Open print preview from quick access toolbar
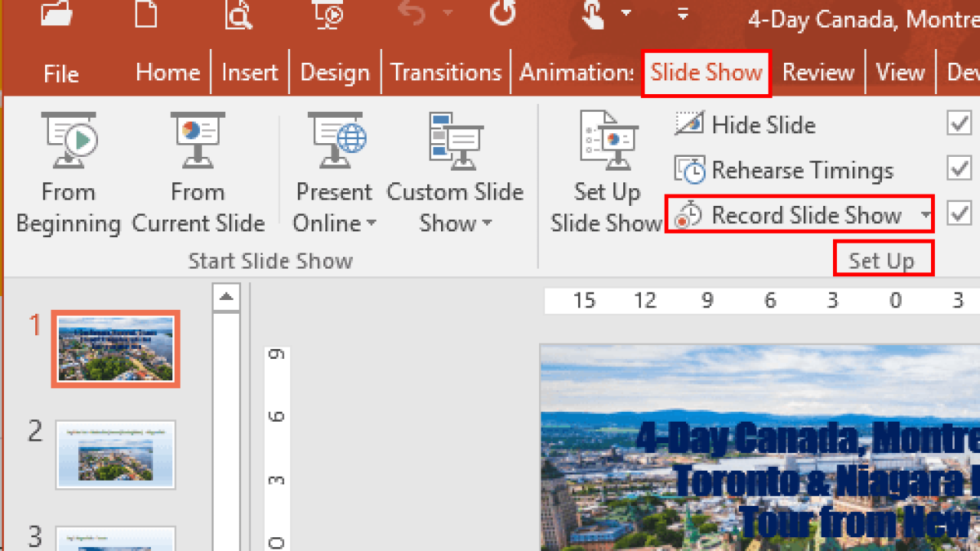980x551 pixels. [x=239, y=13]
